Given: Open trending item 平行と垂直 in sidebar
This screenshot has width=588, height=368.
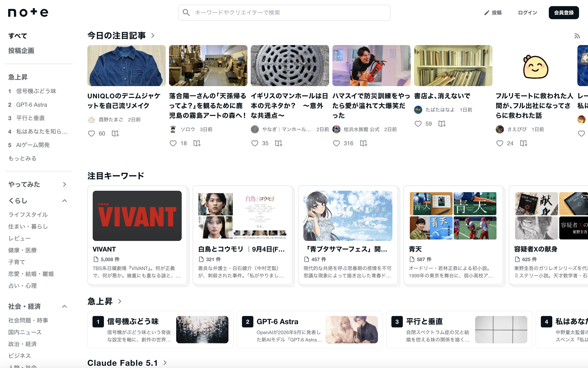Looking at the screenshot, I should [30, 118].
